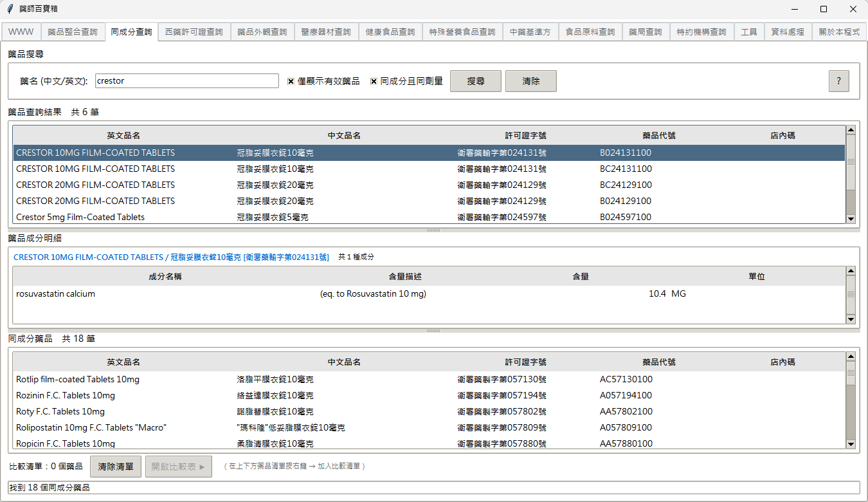Click the up arrow of the 藥品查詢結果 scrollbar

click(851, 130)
